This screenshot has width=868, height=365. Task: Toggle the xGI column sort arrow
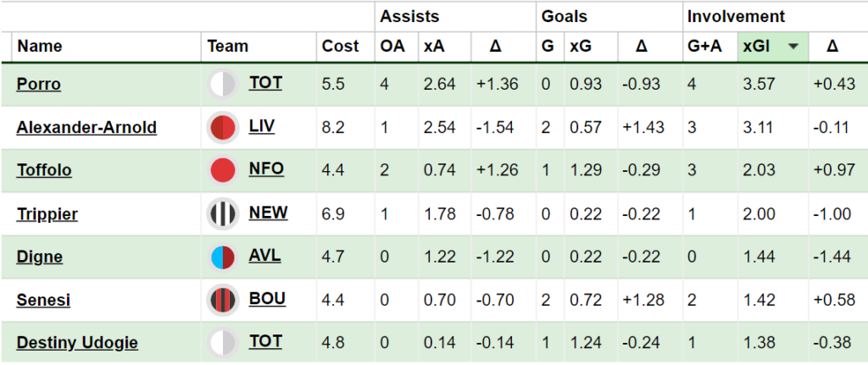[794, 47]
